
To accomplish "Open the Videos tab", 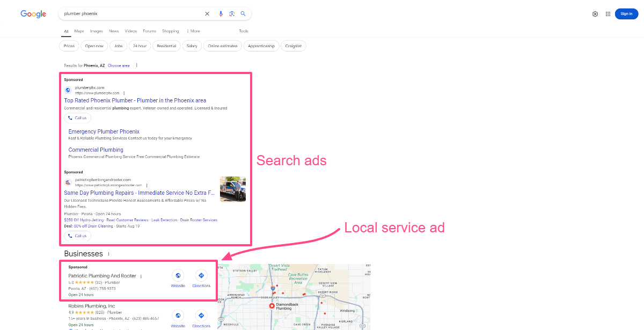I will click(131, 31).
